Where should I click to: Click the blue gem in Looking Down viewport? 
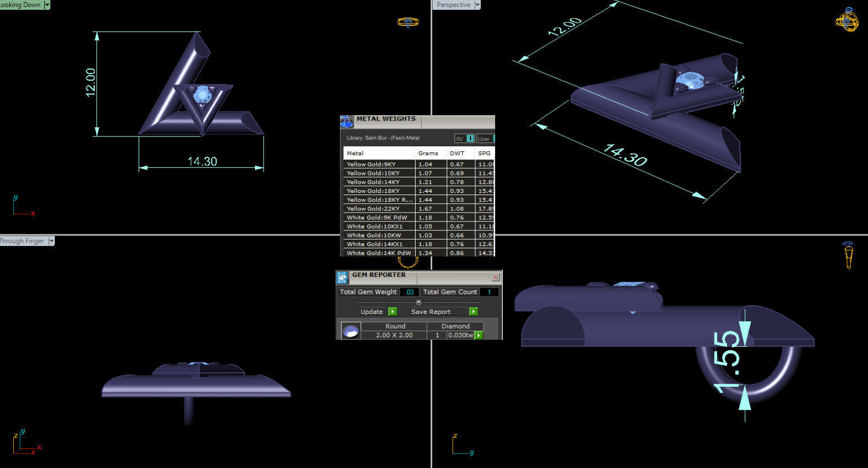pos(202,95)
